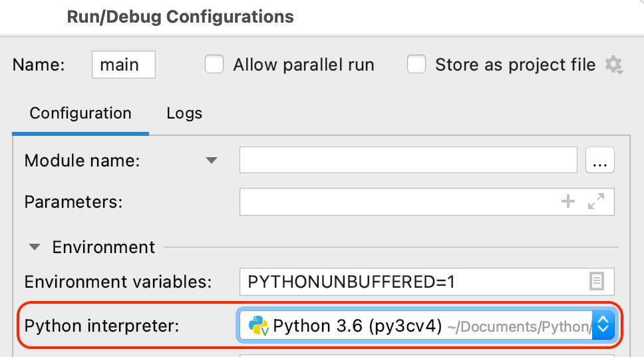Click the "Module name:" label

82,161
